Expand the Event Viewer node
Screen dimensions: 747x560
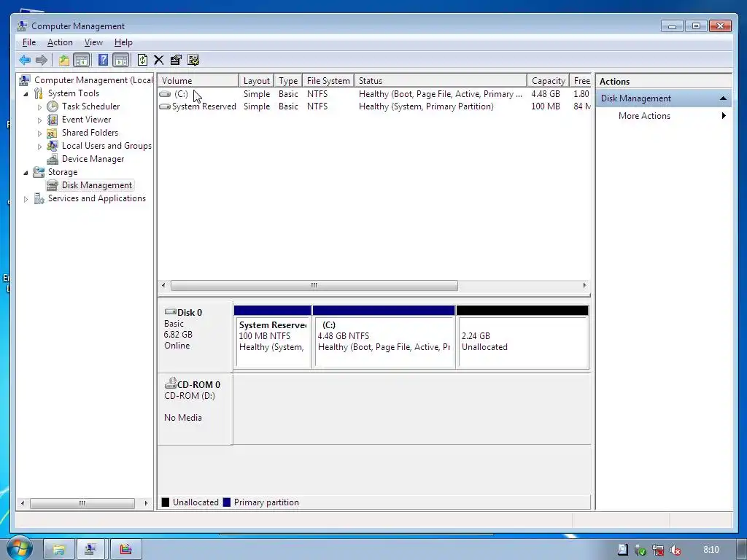[x=39, y=120]
